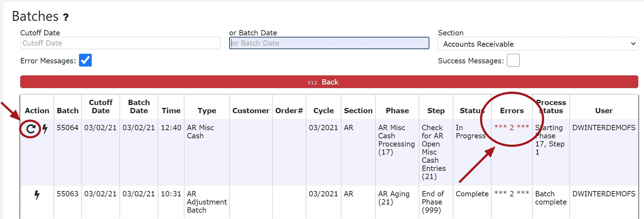Viewport: 644px width, 219px height.
Task: Click the User column header
Action: 604,111
